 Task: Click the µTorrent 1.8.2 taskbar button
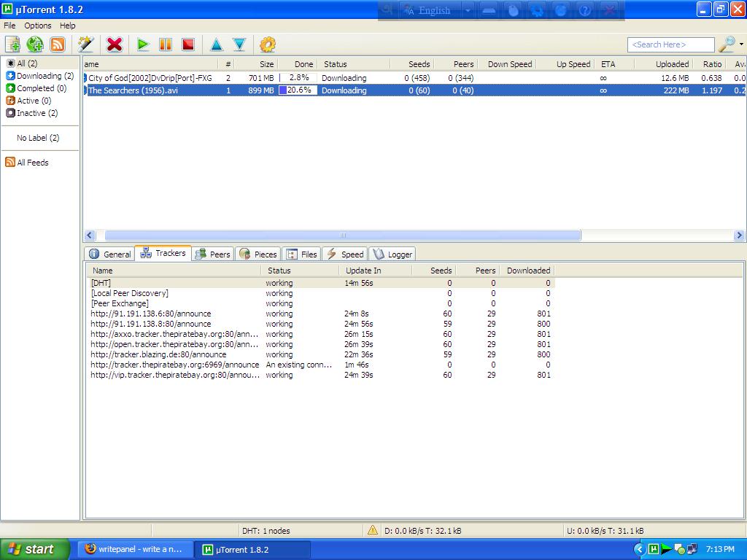[x=253, y=550]
